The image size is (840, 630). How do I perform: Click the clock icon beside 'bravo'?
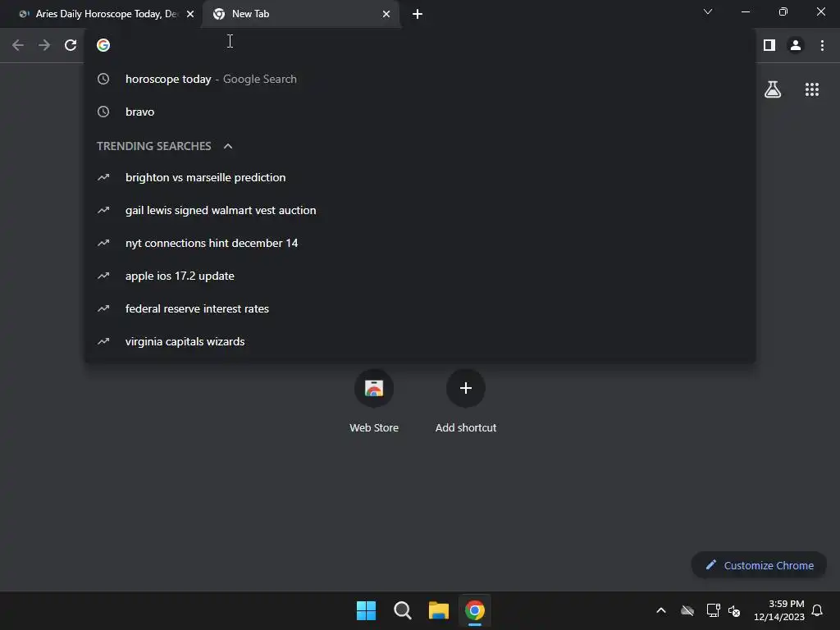(103, 112)
